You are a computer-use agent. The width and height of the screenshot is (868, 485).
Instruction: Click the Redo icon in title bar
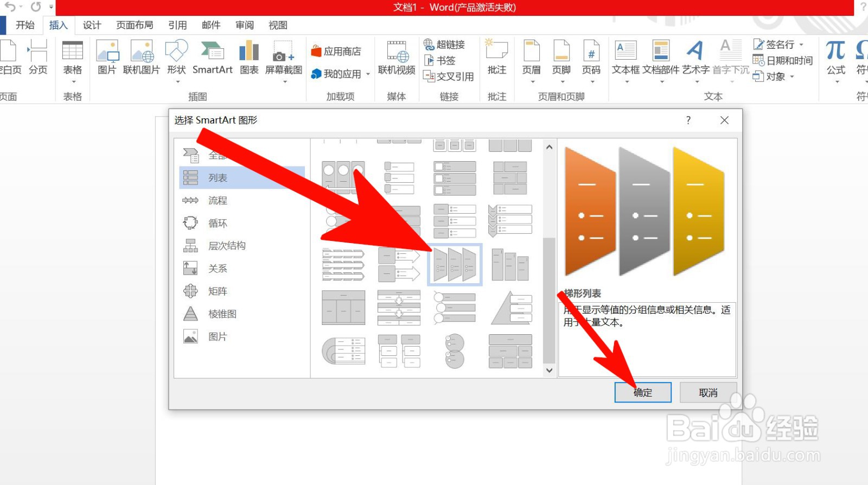point(36,7)
